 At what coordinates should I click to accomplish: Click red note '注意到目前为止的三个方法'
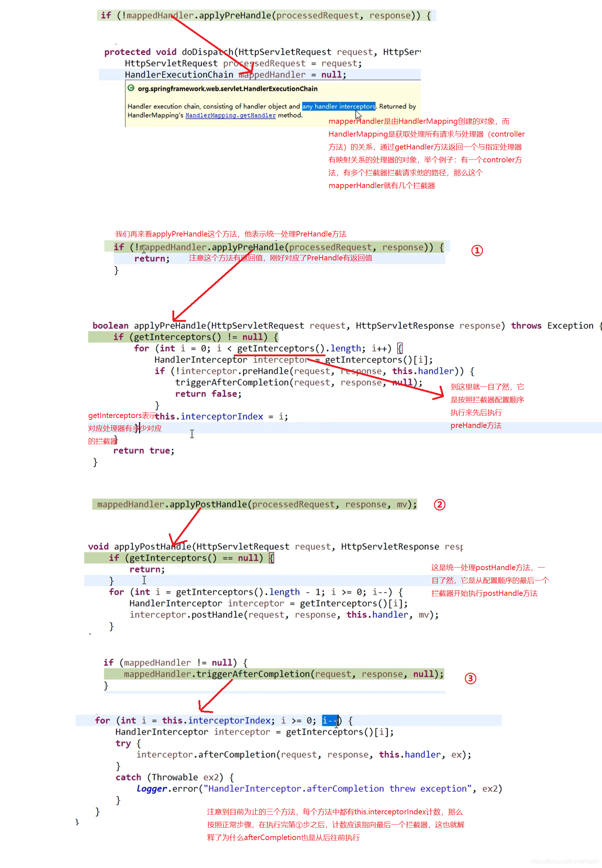pyautogui.click(x=335, y=825)
